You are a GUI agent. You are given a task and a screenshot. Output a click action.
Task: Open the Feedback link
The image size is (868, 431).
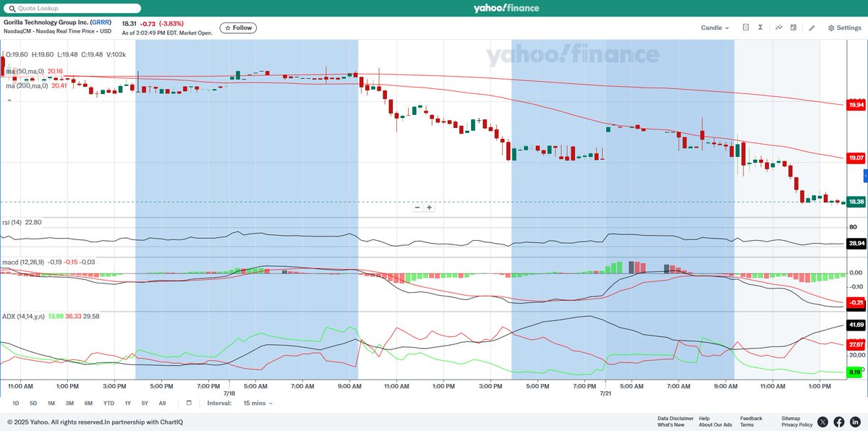[x=751, y=418]
